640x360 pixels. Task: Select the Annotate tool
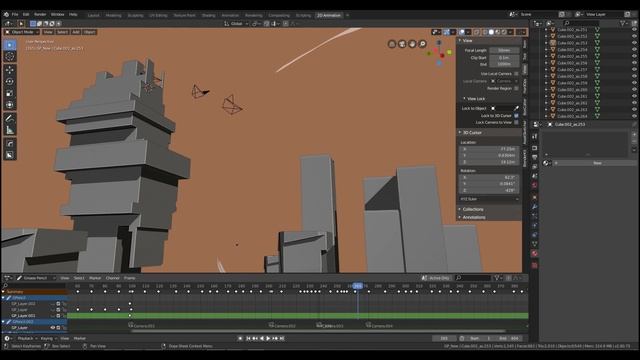pyautogui.click(x=10, y=119)
